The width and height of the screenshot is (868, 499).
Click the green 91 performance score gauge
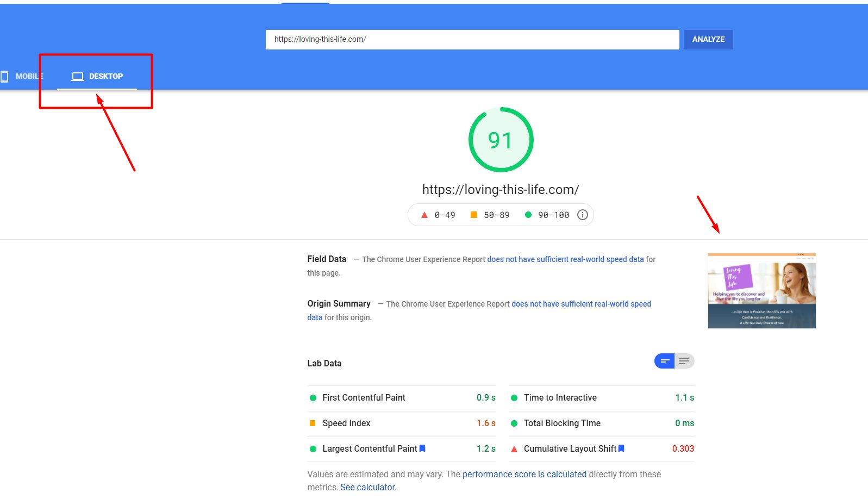coord(501,140)
